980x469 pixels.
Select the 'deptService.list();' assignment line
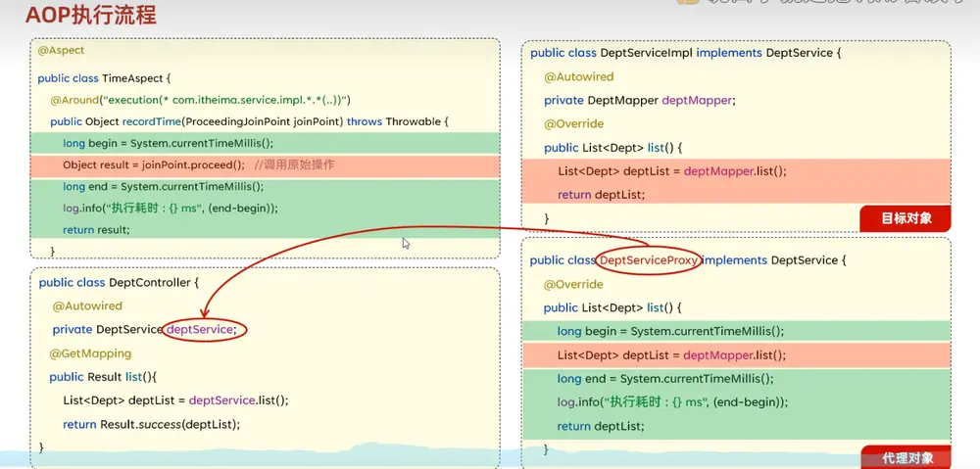[x=175, y=400]
